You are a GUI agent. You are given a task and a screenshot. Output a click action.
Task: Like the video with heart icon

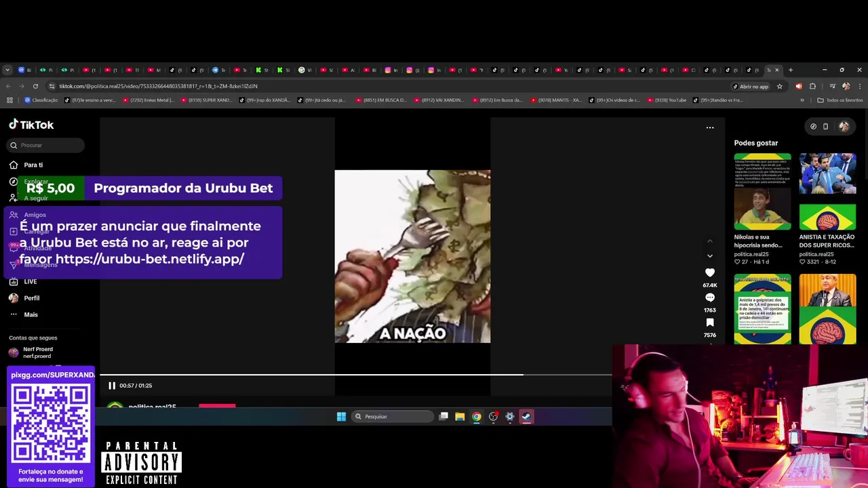pos(710,272)
